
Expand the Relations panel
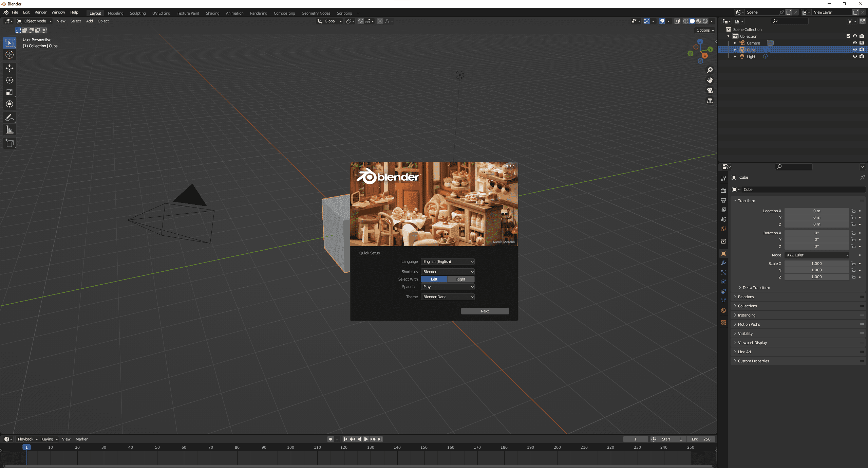coord(746,297)
